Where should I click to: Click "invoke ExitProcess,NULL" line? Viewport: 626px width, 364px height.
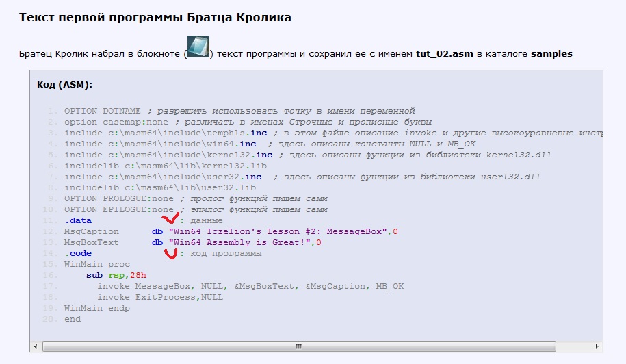click(x=160, y=298)
